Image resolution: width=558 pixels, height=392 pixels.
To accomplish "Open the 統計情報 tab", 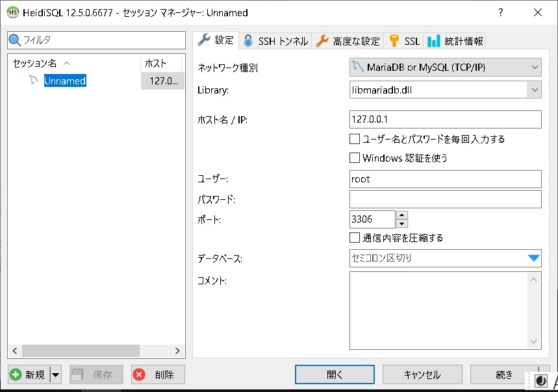I will [x=455, y=42].
